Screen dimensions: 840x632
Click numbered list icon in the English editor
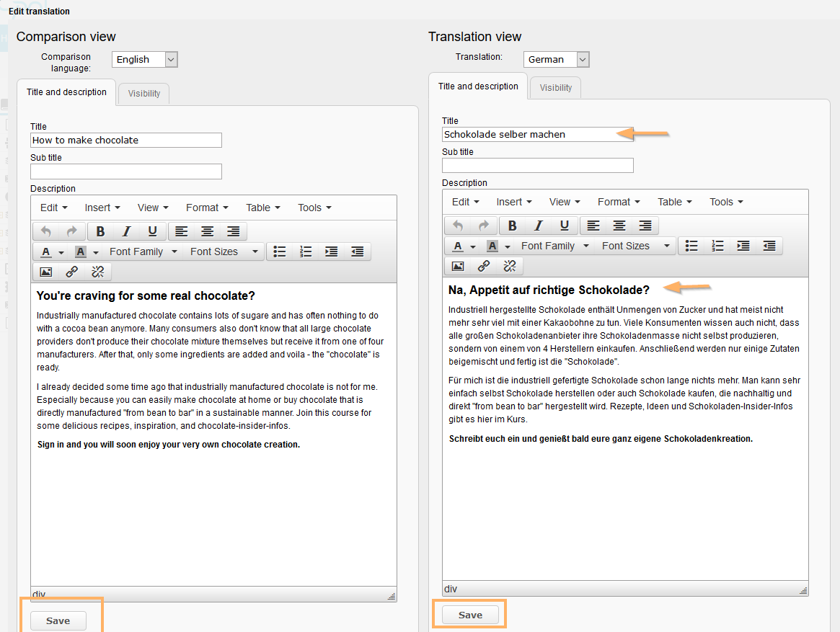click(306, 252)
